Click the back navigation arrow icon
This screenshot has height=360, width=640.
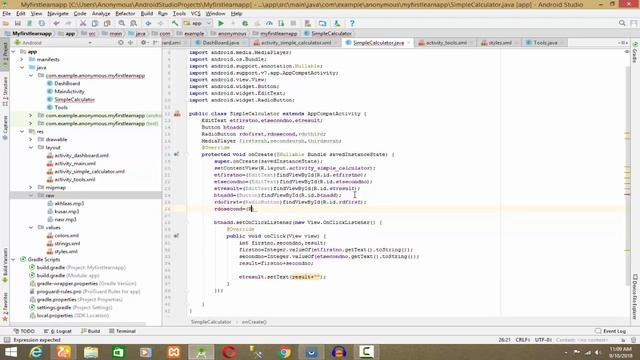[x=148, y=23]
